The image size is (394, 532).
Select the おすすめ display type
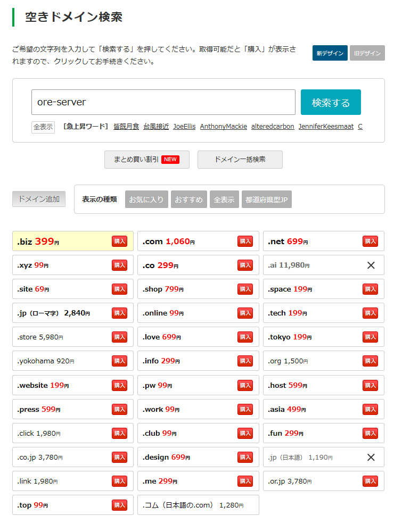point(189,199)
